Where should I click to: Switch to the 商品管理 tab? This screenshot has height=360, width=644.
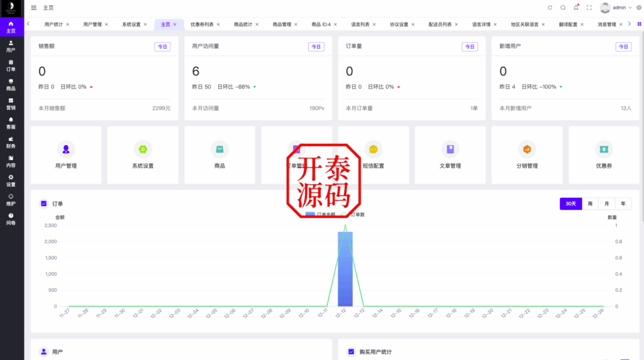282,25
